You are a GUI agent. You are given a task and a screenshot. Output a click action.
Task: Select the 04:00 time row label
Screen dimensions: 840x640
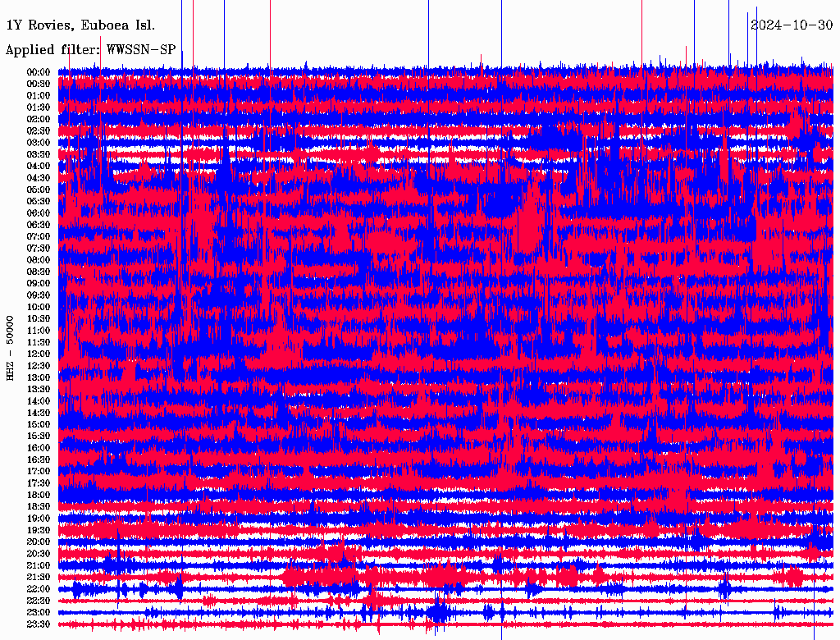[39, 166]
